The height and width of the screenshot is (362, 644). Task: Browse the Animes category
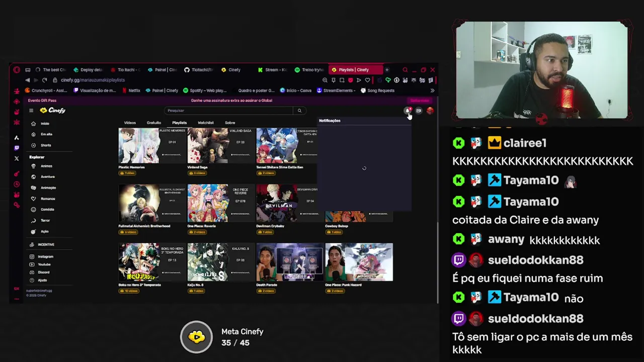[43, 166]
